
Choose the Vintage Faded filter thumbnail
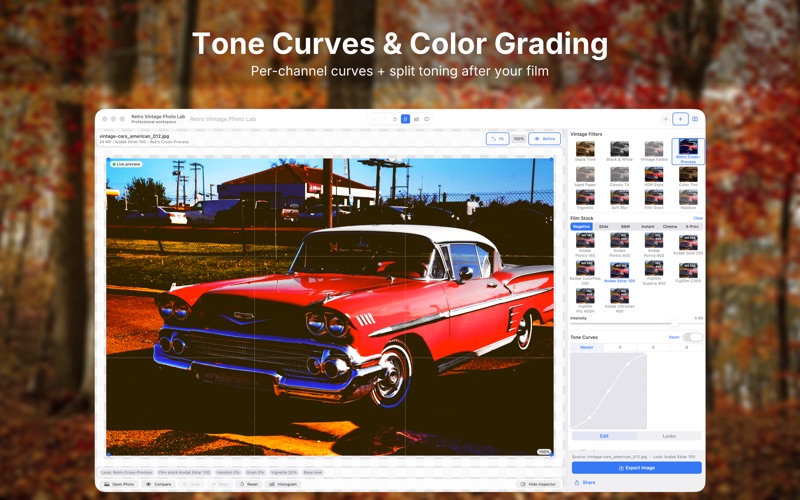[654, 151]
